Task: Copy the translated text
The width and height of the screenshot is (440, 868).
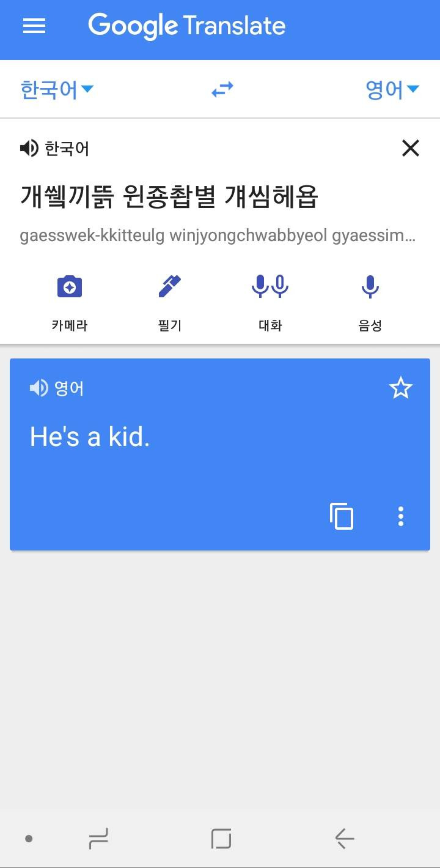Action: click(x=342, y=516)
